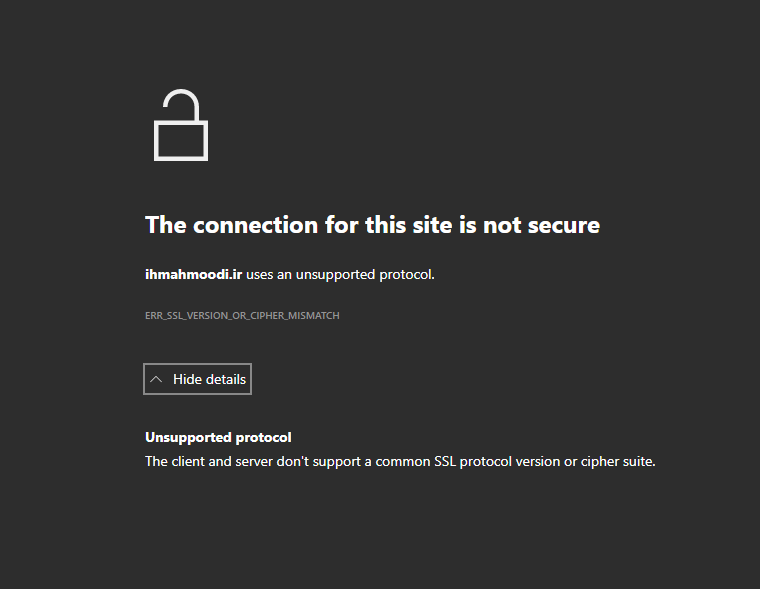Collapse details with the Hide details button
This screenshot has height=589, width=760.
(x=197, y=379)
